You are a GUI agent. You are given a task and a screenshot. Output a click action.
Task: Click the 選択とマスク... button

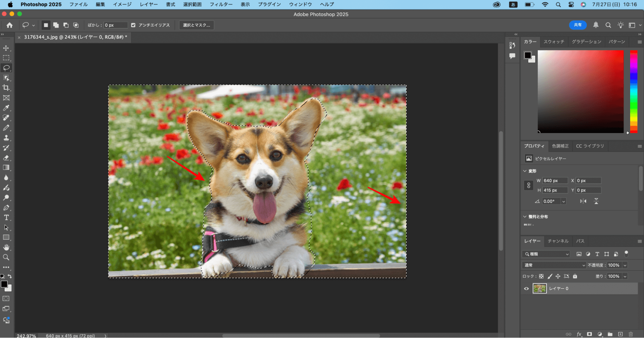pos(197,25)
